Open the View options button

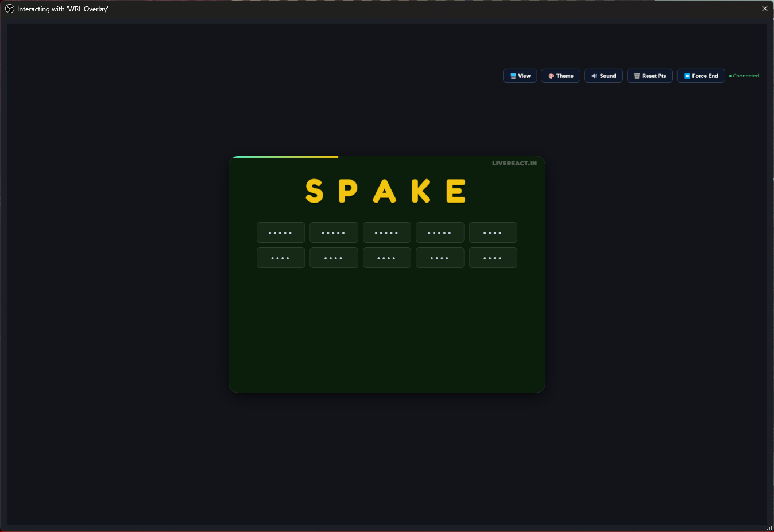(520, 76)
